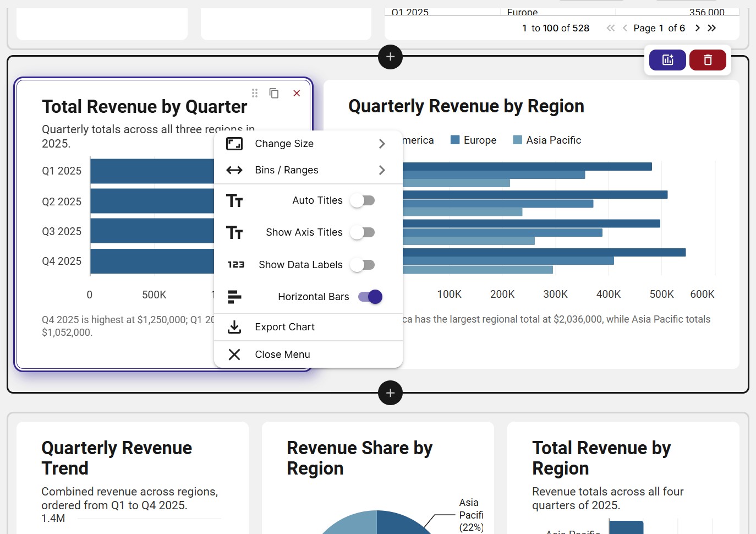Go to the next table page
Screen dimensions: 756x534
point(697,28)
